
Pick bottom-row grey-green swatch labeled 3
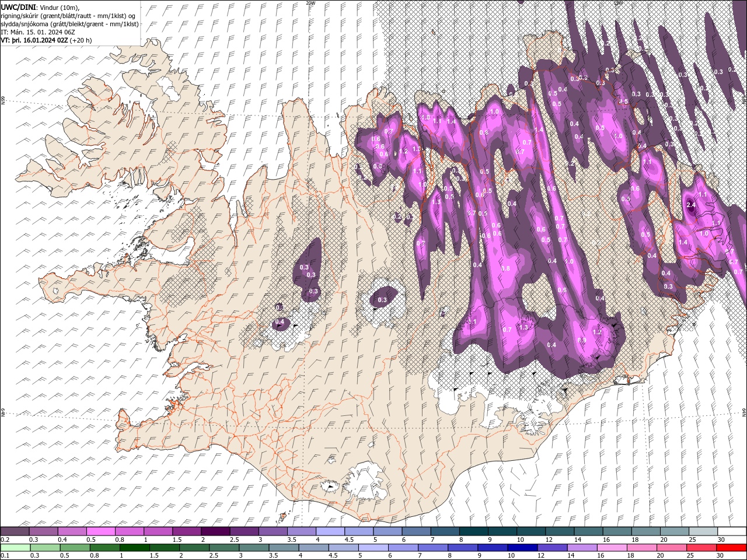255,548
